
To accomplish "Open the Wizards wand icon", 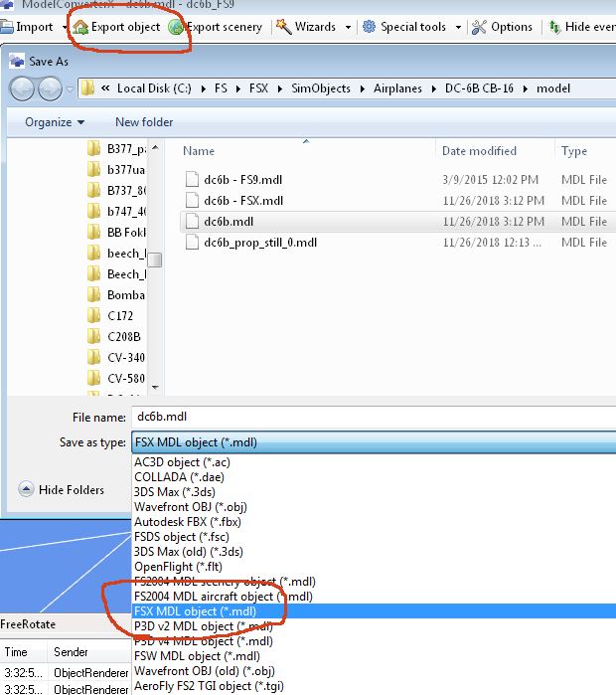I will point(283,27).
